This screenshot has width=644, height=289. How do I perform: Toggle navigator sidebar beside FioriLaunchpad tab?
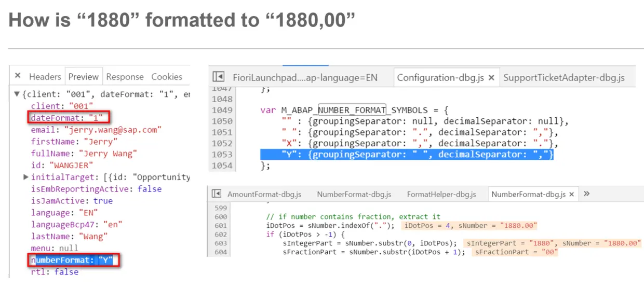click(x=219, y=77)
